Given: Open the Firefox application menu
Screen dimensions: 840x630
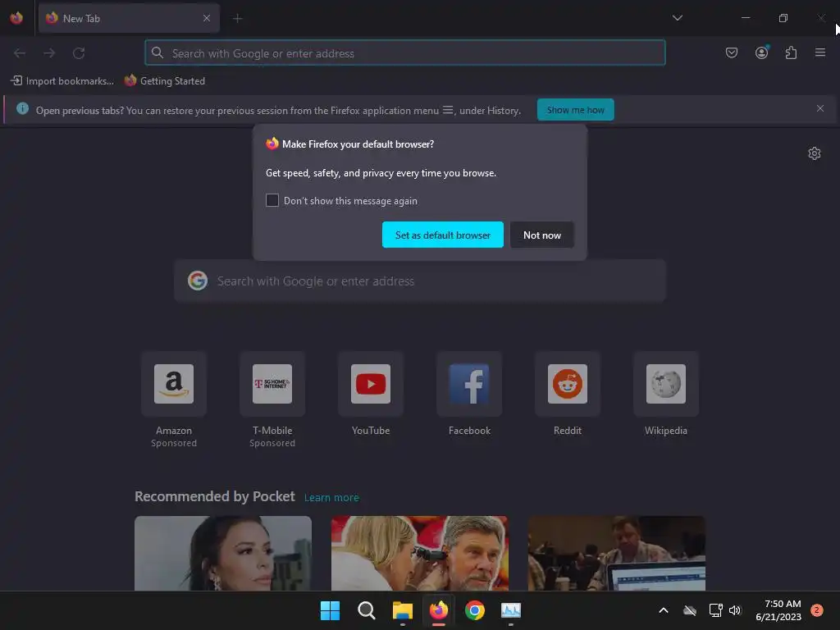Looking at the screenshot, I should (x=819, y=52).
